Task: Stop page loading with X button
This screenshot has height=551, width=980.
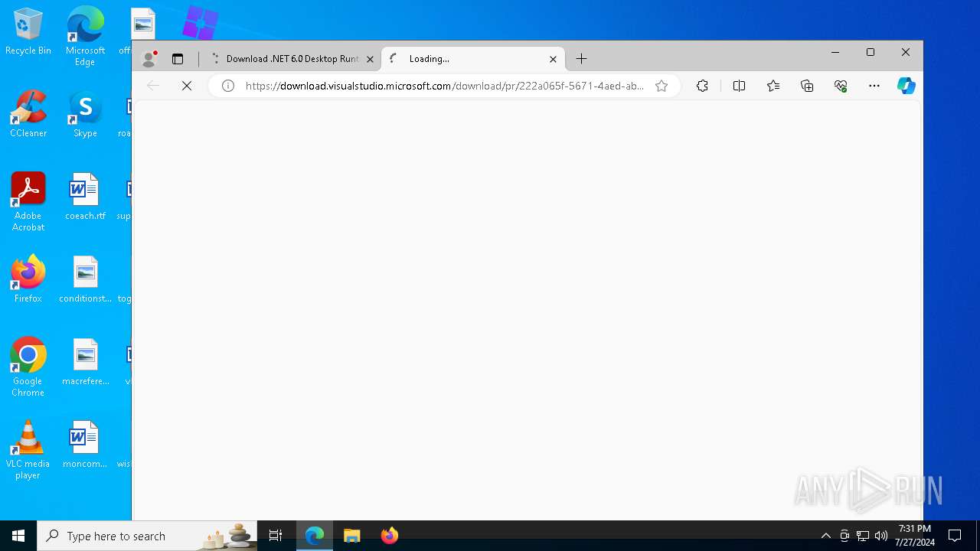Action: coord(187,86)
